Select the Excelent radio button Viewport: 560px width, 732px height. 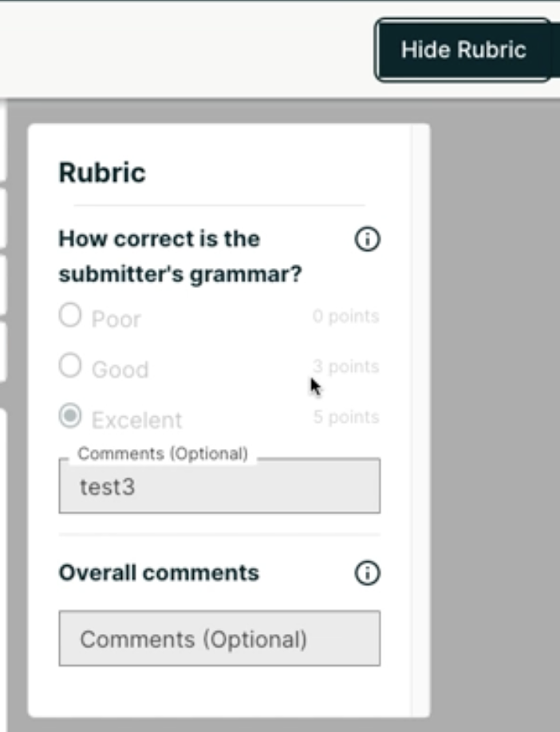[x=70, y=416]
